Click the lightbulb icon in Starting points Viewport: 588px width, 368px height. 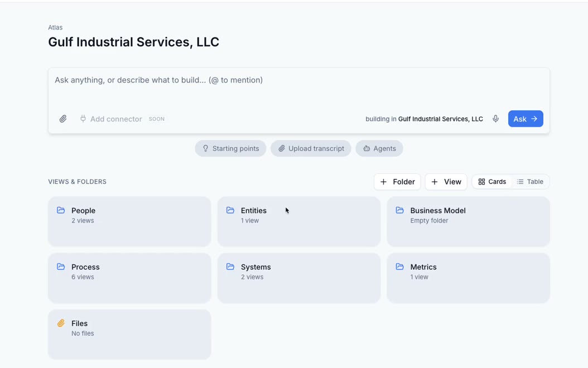click(205, 148)
